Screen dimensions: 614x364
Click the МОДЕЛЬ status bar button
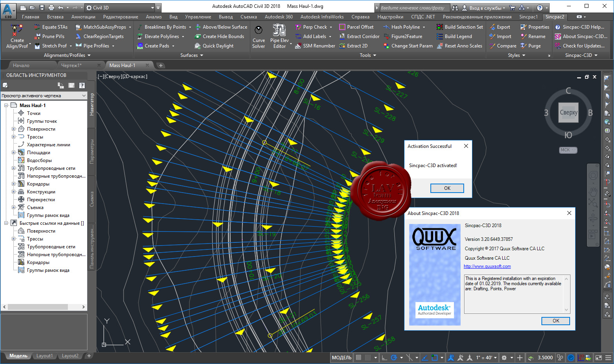pyautogui.click(x=341, y=358)
